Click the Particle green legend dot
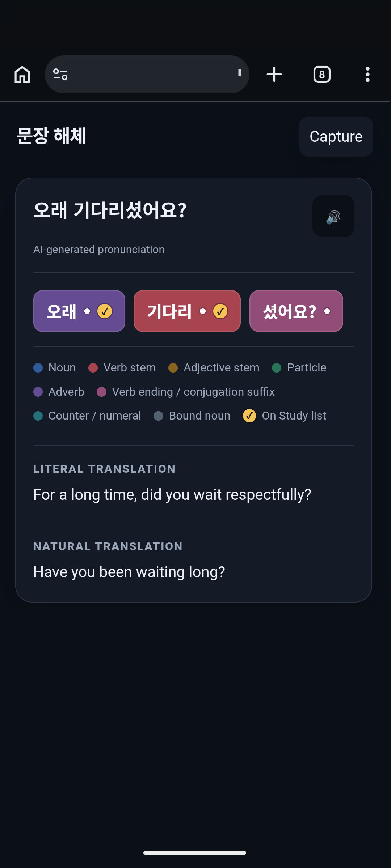 [x=277, y=368]
